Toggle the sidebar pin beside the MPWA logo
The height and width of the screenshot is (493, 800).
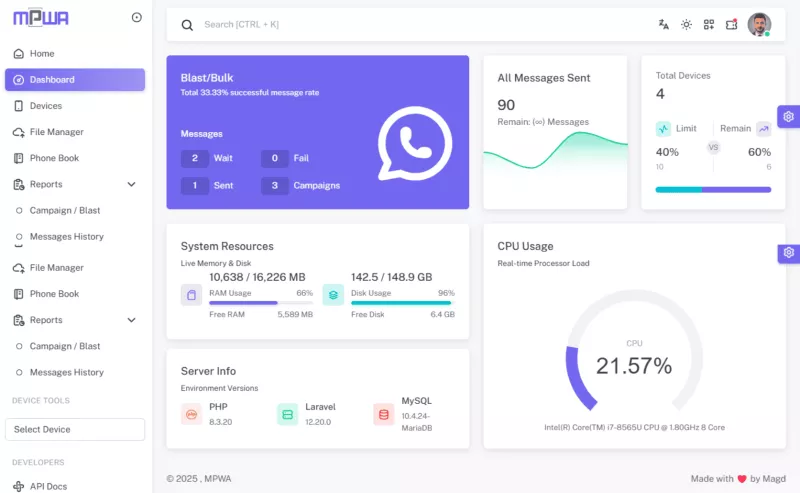[x=137, y=17]
